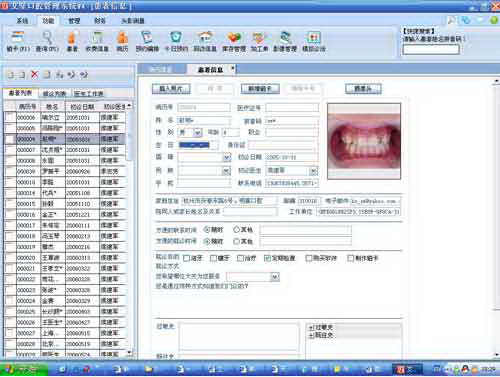
Task: Open the 国籍 nationality dropdown arrow
Action: [227, 157]
